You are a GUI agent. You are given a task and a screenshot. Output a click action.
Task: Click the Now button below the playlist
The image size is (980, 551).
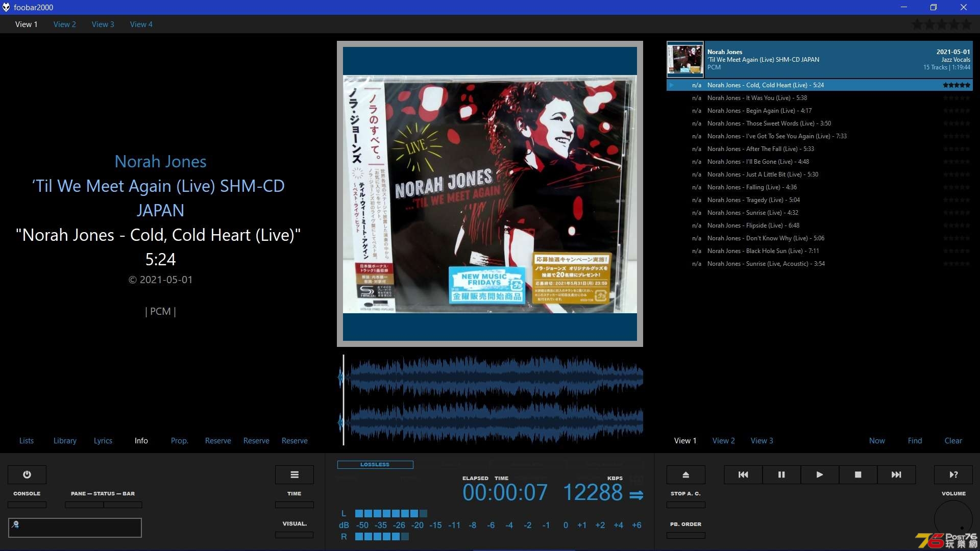click(877, 441)
